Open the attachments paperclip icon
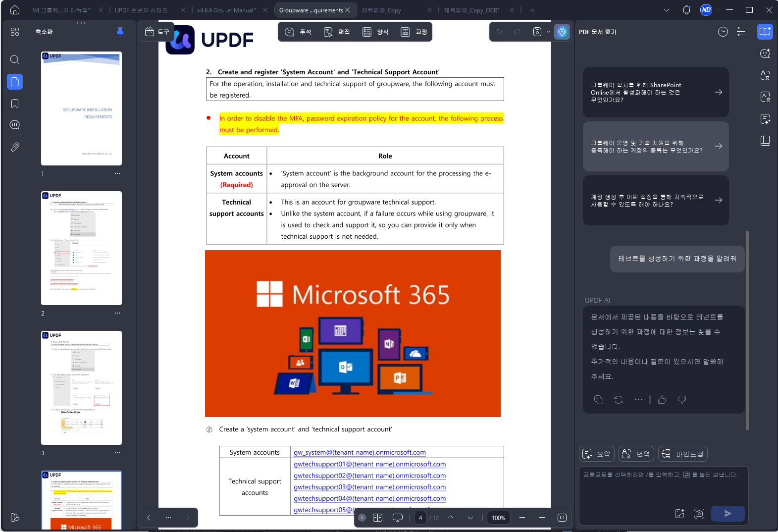This screenshot has width=778, height=532. click(x=15, y=147)
